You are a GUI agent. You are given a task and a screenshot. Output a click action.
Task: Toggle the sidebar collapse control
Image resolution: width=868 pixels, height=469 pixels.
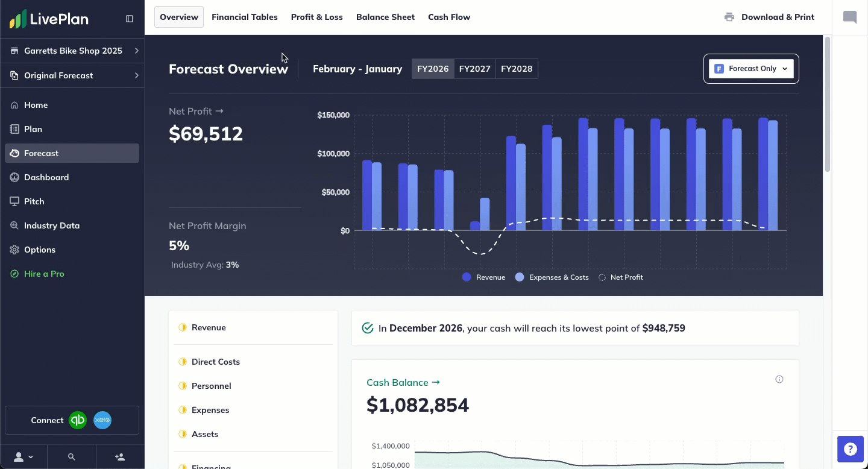coord(129,18)
